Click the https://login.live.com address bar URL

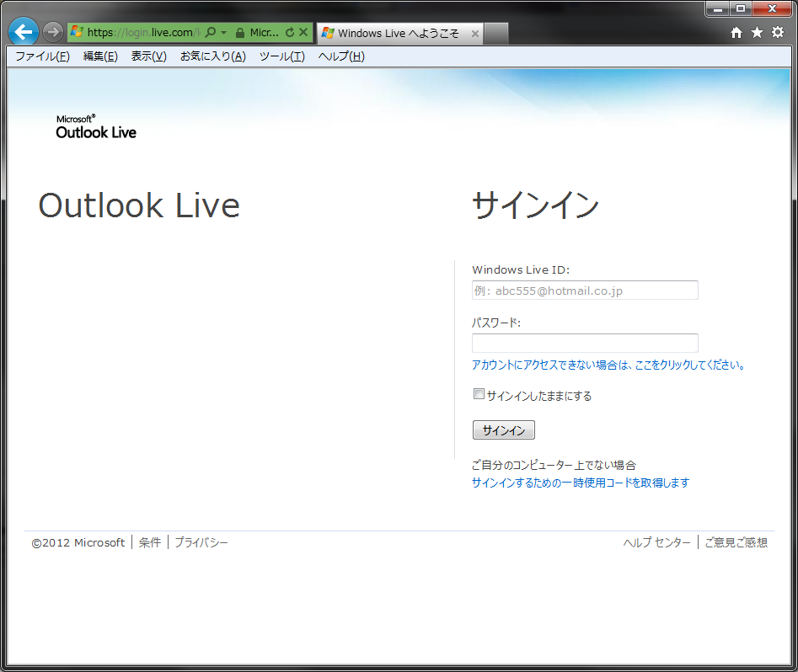tap(143, 33)
